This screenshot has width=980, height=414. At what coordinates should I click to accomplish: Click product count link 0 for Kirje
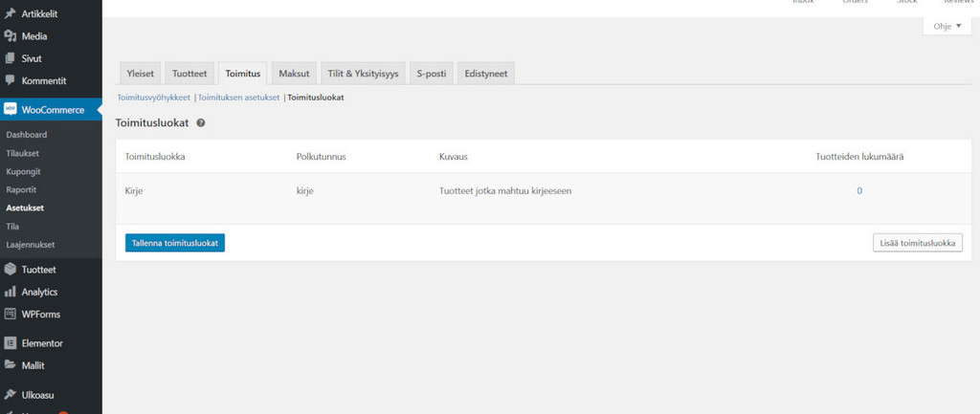click(x=858, y=191)
